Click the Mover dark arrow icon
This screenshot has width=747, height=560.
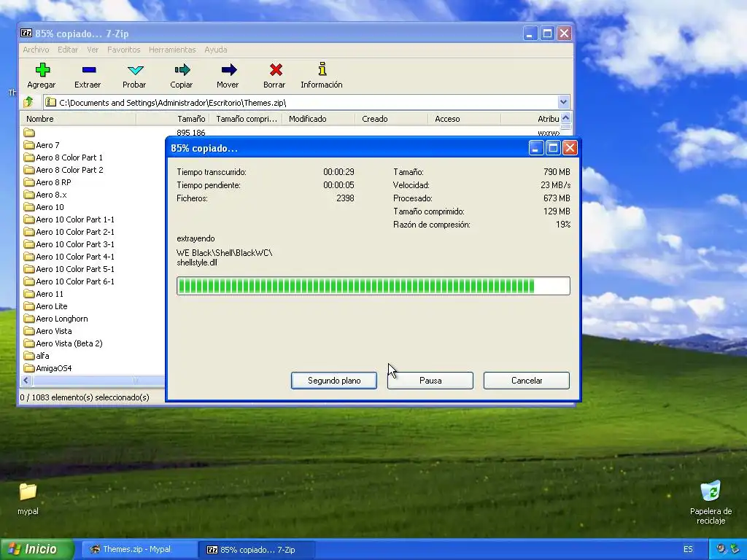pyautogui.click(x=228, y=70)
